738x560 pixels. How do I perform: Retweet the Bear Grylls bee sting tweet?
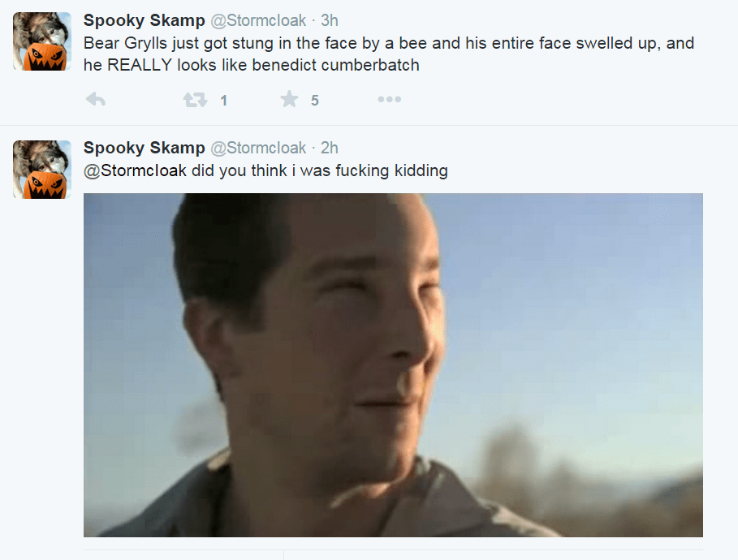(x=195, y=100)
